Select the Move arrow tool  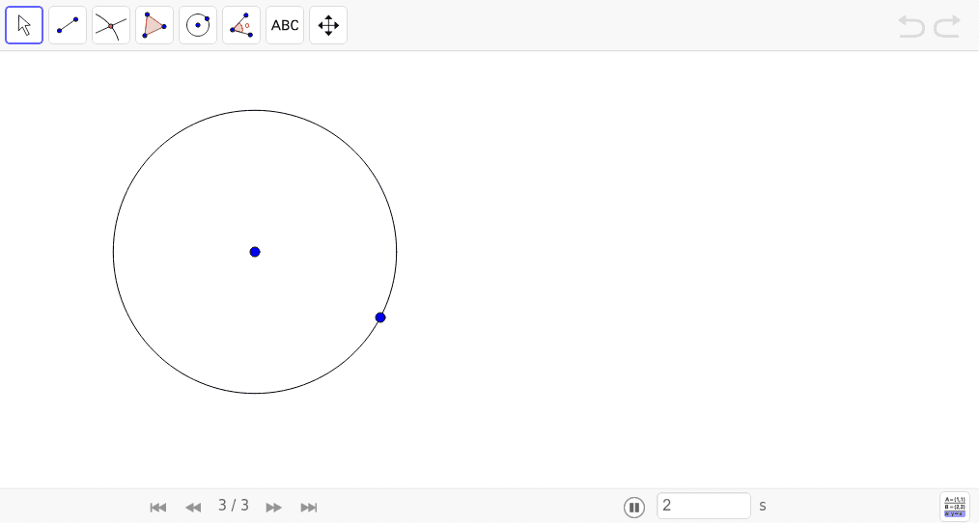coord(24,26)
